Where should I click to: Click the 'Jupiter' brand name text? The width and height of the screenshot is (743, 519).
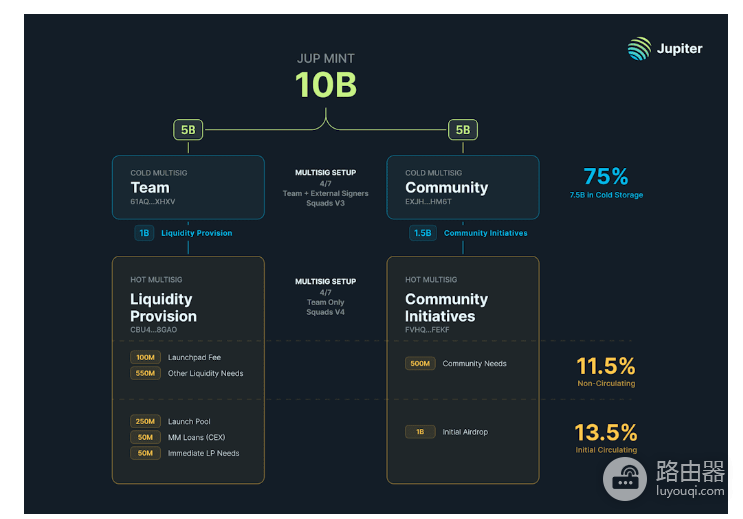point(679,49)
